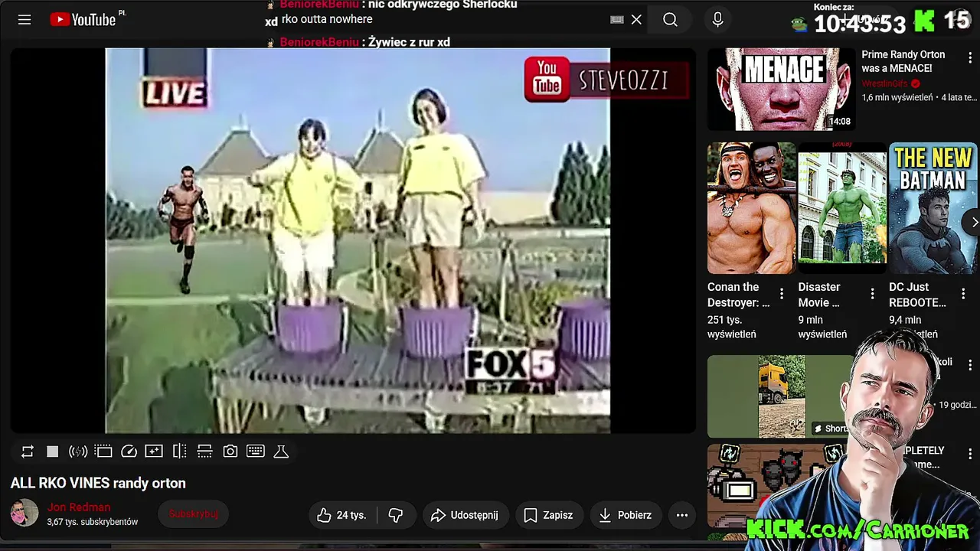Click the main video player
980x551 pixels.
pos(353,240)
